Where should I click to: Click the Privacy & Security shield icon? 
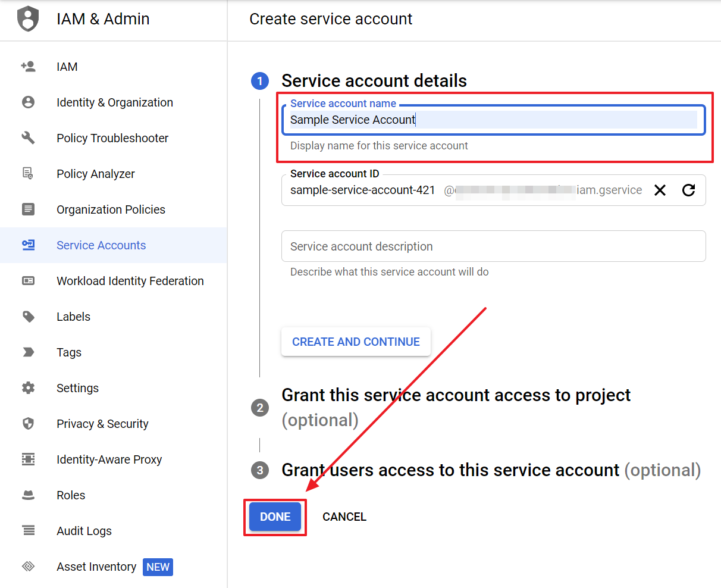[28, 424]
